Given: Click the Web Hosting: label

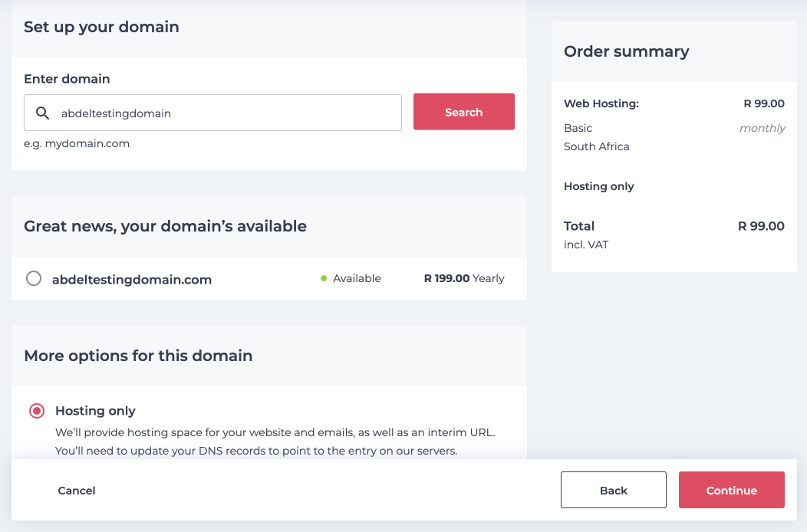Looking at the screenshot, I should (601, 103).
